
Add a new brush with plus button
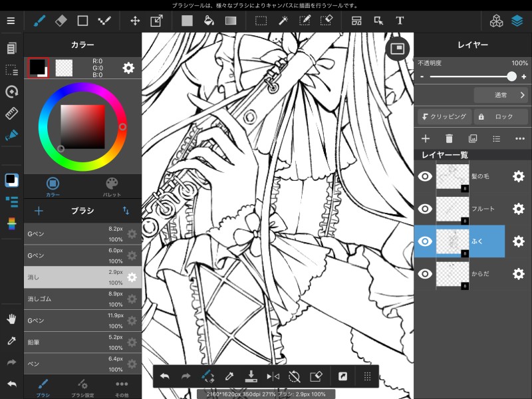click(x=39, y=211)
